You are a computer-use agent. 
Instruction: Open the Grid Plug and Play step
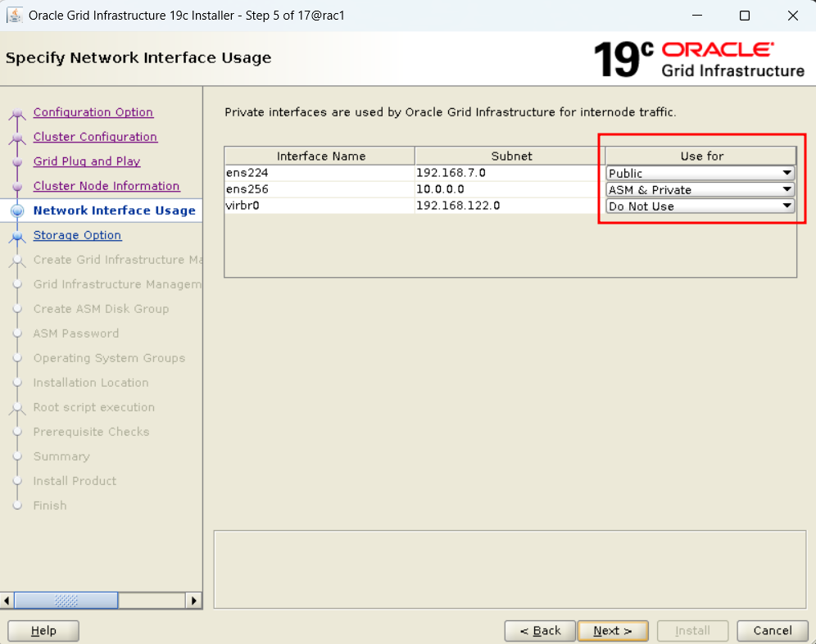click(87, 161)
